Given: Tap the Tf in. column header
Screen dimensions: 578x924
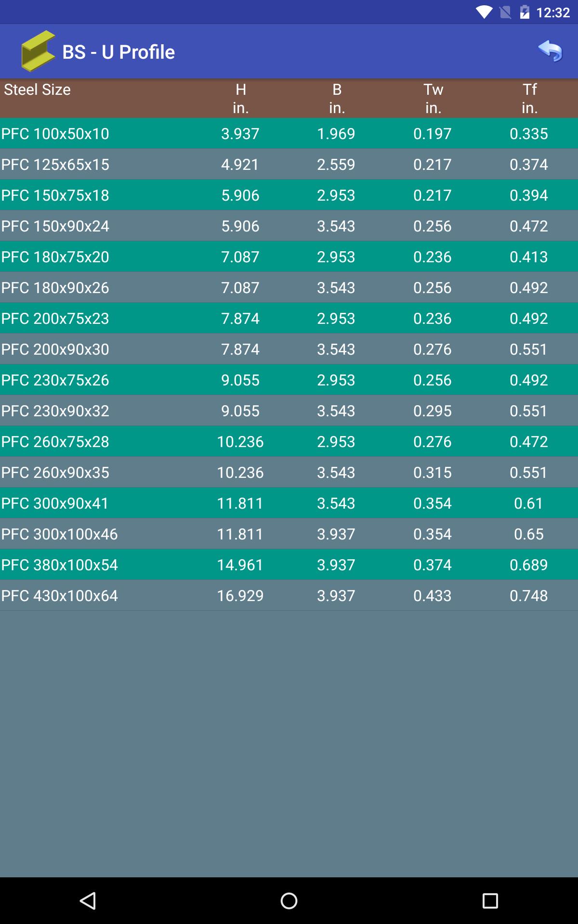Looking at the screenshot, I should click(530, 98).
